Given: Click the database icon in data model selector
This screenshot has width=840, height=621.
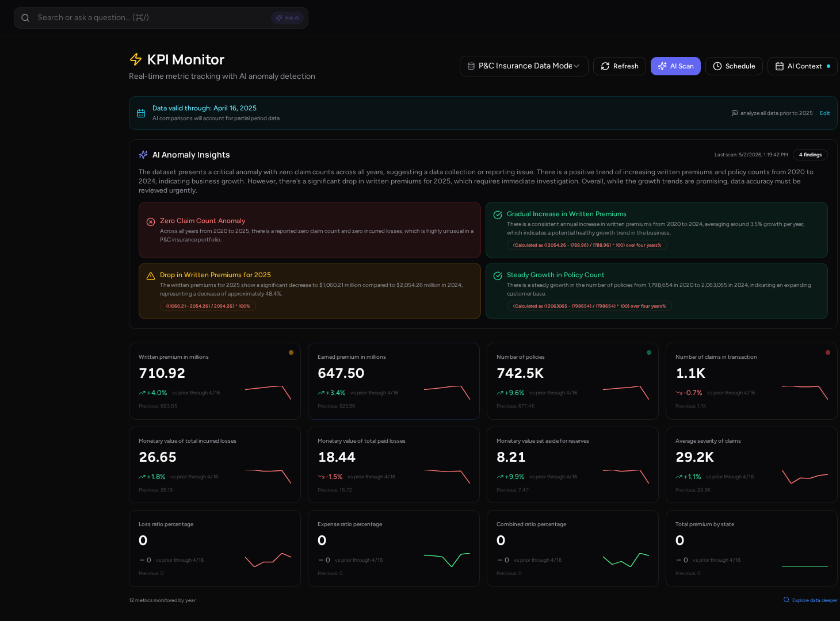Looking at the screenshot, I should pos(471,66).
